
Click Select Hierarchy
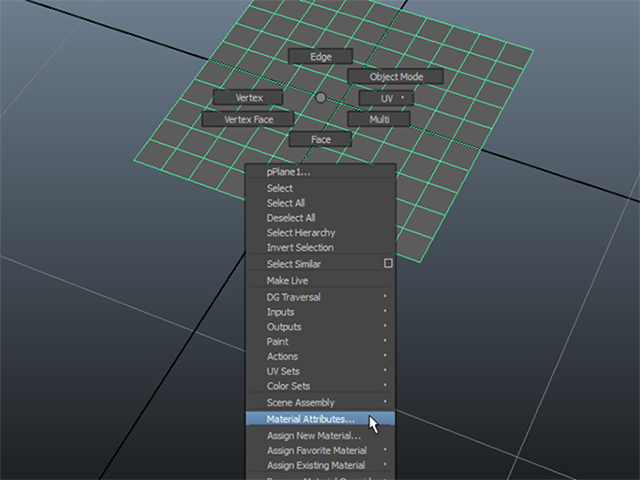320,232
